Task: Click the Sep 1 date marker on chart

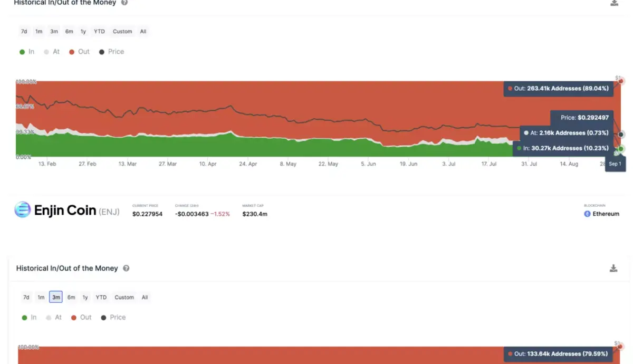Action: coord(615,164)
